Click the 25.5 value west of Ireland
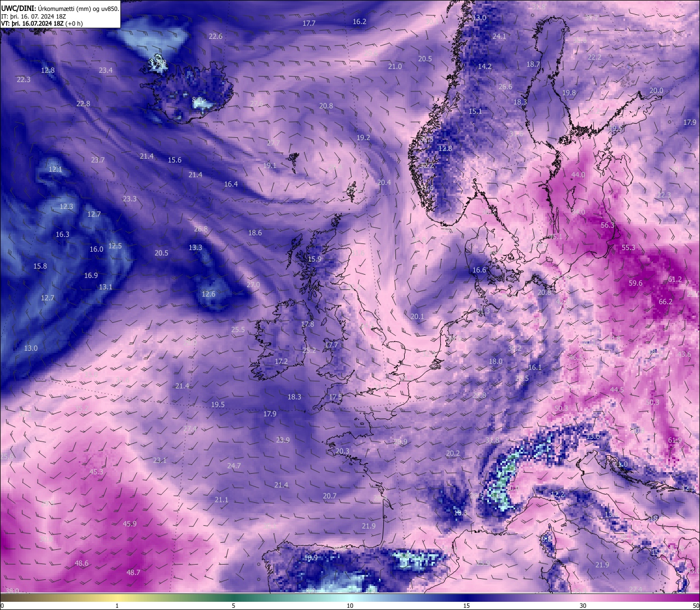 tap(238, 329)
